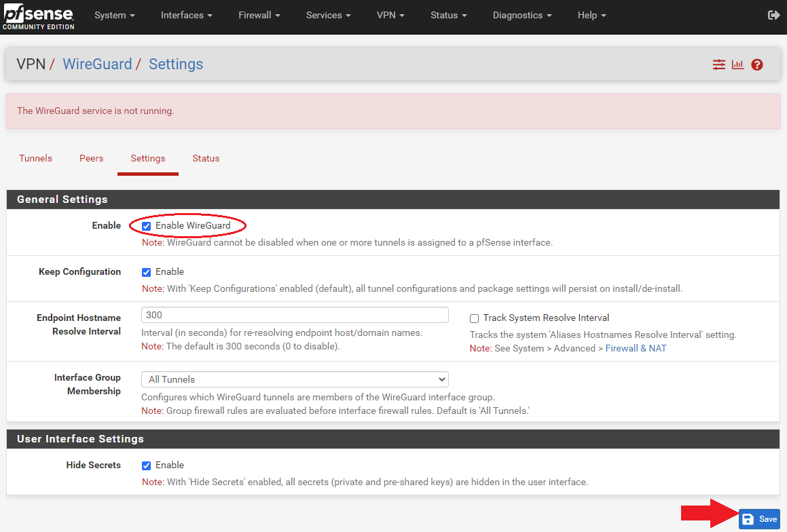Expand the Diagnostics menu

coord(522,16)
